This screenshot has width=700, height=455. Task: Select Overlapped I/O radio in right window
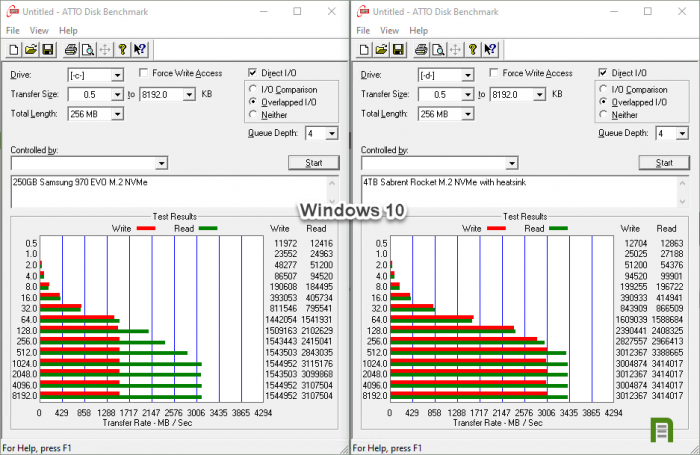[x=603, y=102]
